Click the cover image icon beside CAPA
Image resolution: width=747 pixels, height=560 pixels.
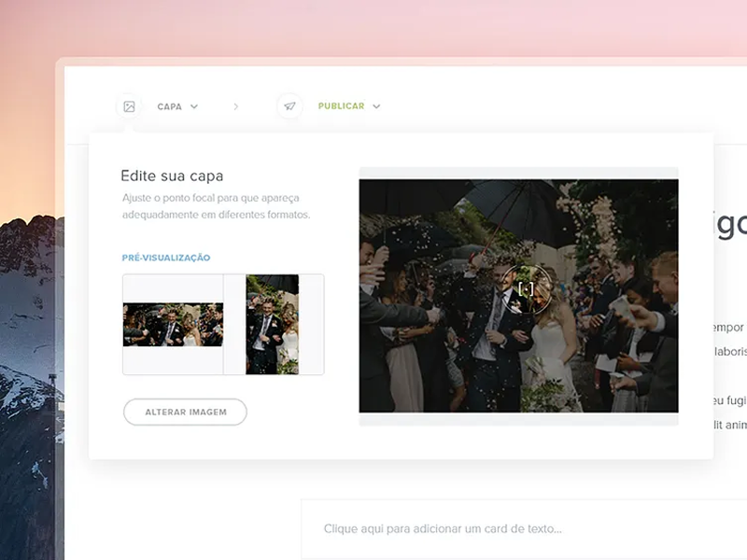click(129, 106)
